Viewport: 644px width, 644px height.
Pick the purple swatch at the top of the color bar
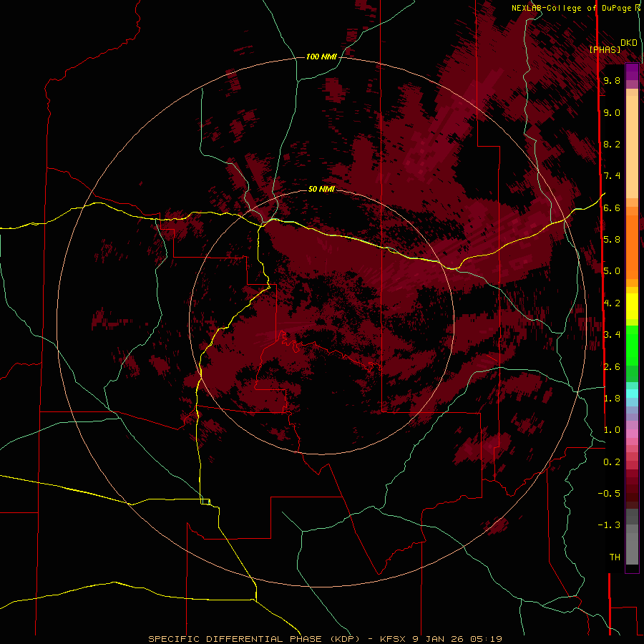pos(632,72)
